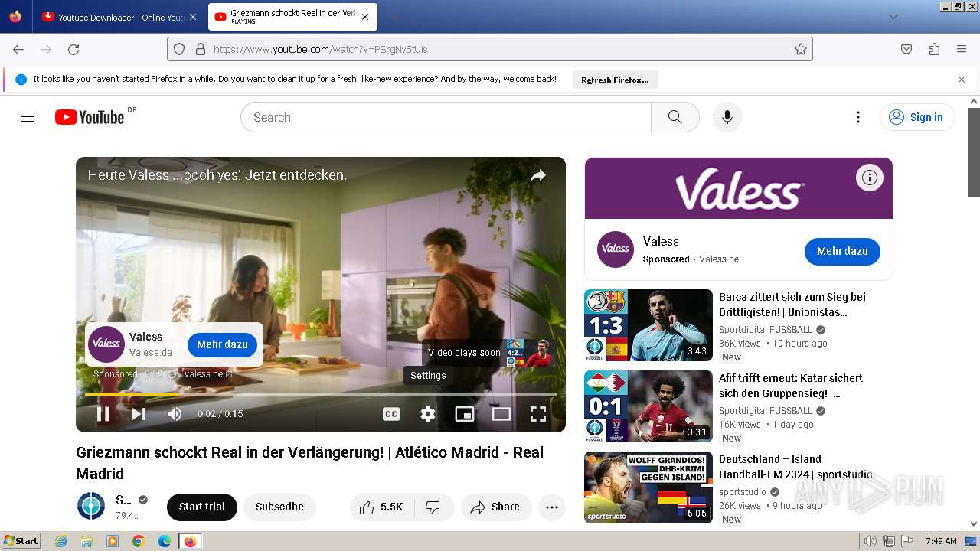This screenshot has height=551, width=980.
Task: Open ad info icon on Valess banner
Action: [870, 178]
